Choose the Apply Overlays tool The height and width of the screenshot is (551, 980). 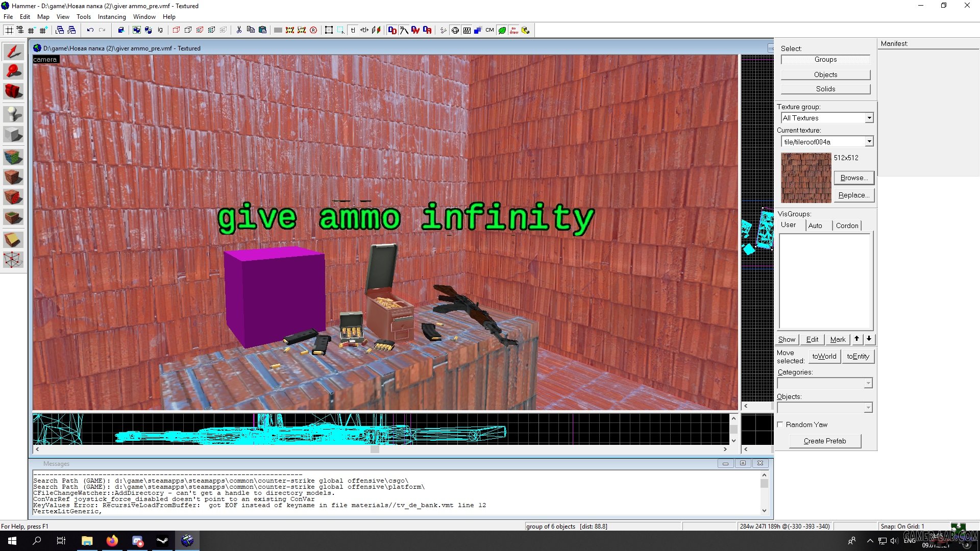point(13,217)
